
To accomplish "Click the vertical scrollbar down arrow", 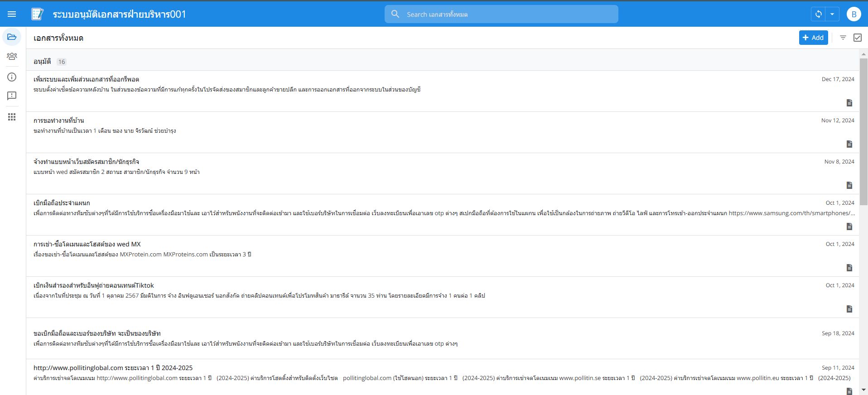I will click(x=863, y=390).
